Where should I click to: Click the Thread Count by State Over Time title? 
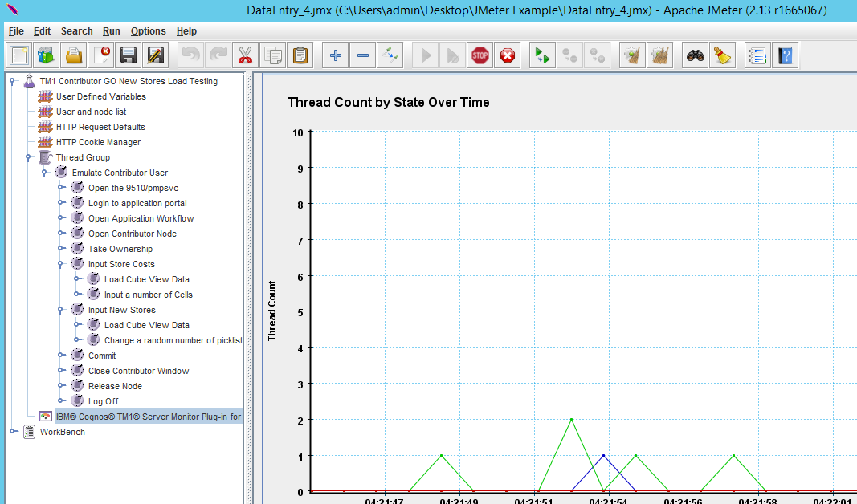[x=389, y=103]
